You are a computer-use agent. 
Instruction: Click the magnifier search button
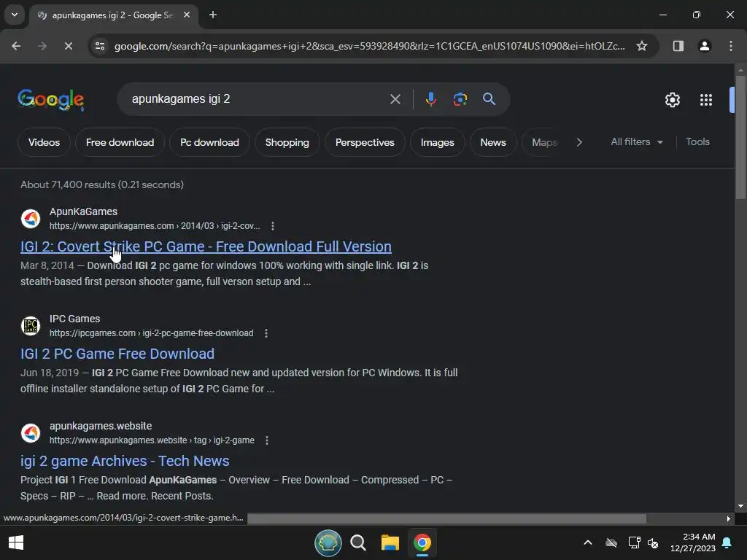tap(489, 99)
